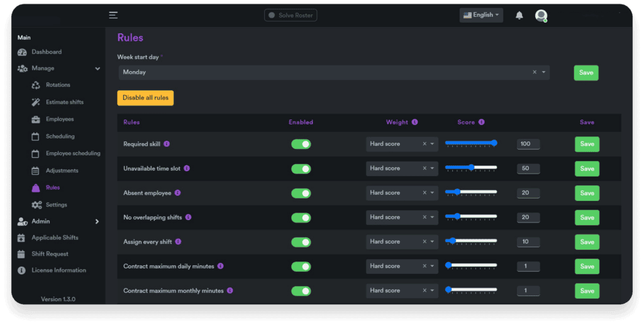Toggle the Assign every shift switch
The width and height of the screenshot is (644, 325).
tap(301, 242)
